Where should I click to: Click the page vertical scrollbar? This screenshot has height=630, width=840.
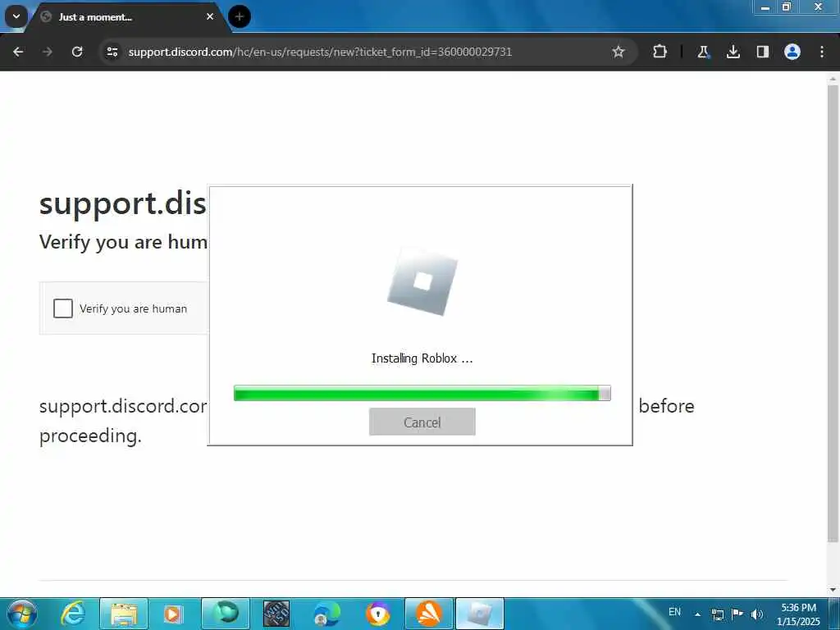click(x=833, y=313)
